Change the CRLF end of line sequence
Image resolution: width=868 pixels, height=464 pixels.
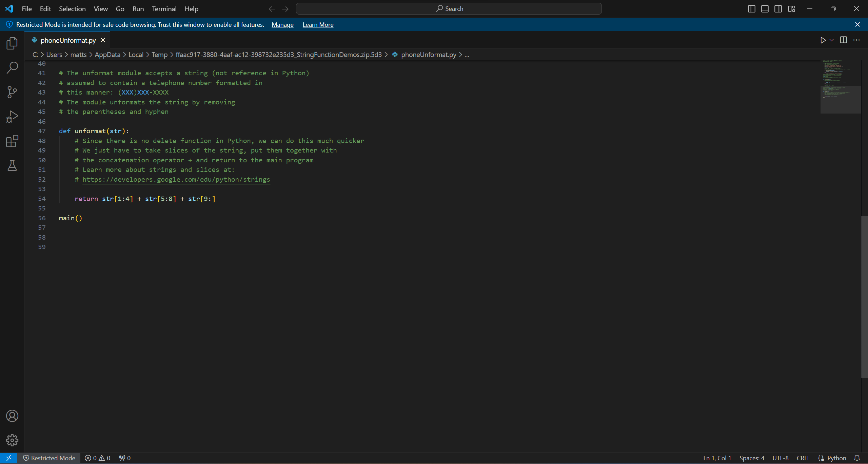tap(803, 458)
